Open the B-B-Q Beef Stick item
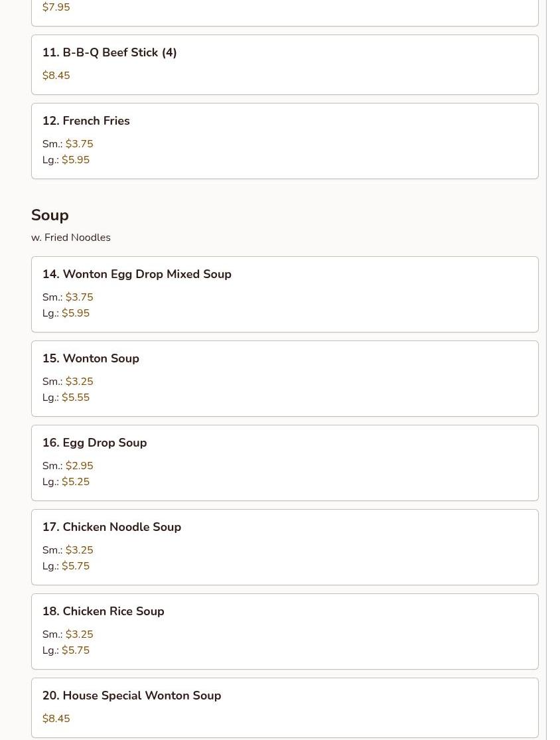Screen dimensions: 560x740 (285, 64)
